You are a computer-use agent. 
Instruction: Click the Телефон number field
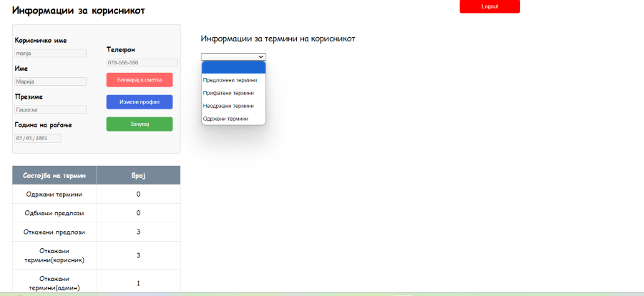[x=142, y=63]
